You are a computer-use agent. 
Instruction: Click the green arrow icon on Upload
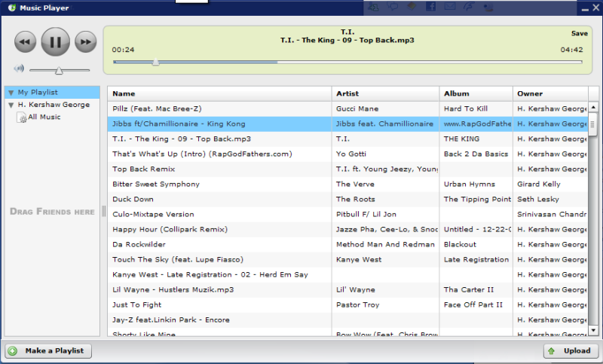pos(552,350)
